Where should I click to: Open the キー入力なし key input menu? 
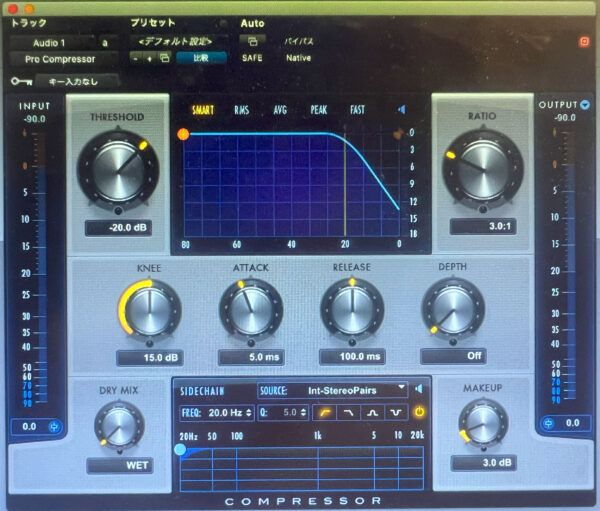pyautogui.click(x=77, y=82)
